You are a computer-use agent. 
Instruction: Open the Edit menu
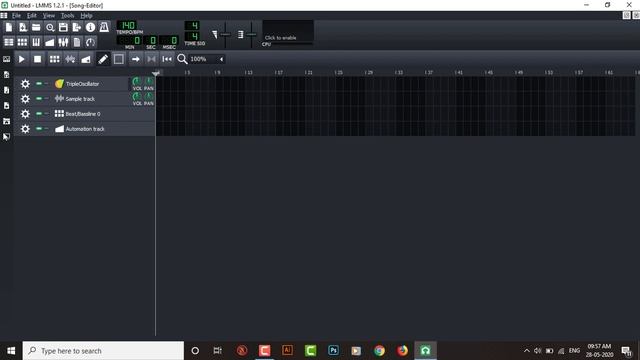click(x=31, y=16)
